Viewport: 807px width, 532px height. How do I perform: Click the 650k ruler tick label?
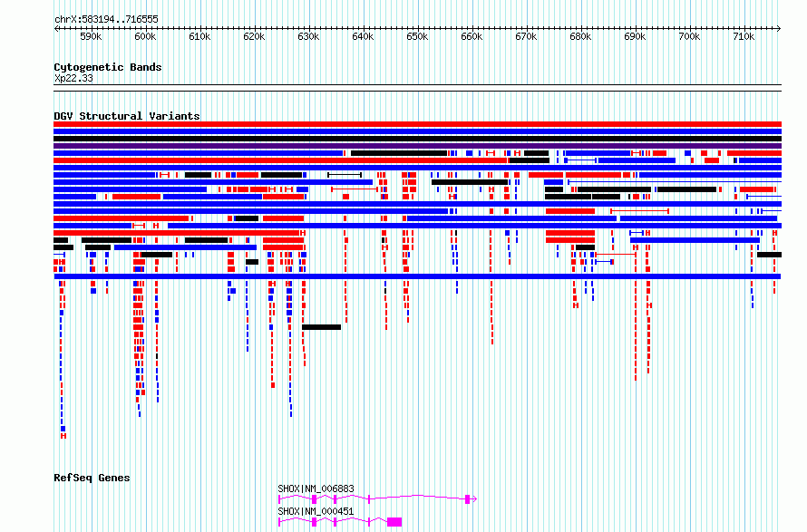[417, 36]
